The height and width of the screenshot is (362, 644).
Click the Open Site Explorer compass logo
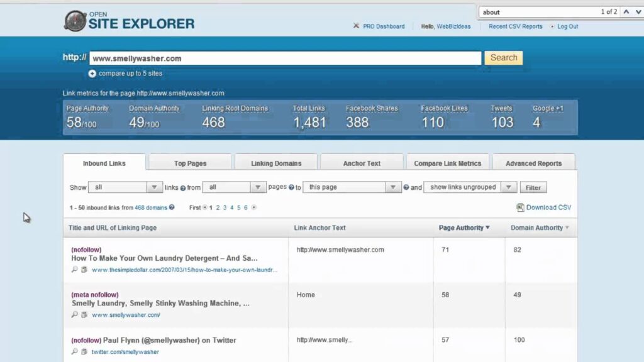[x=75, y=21]
